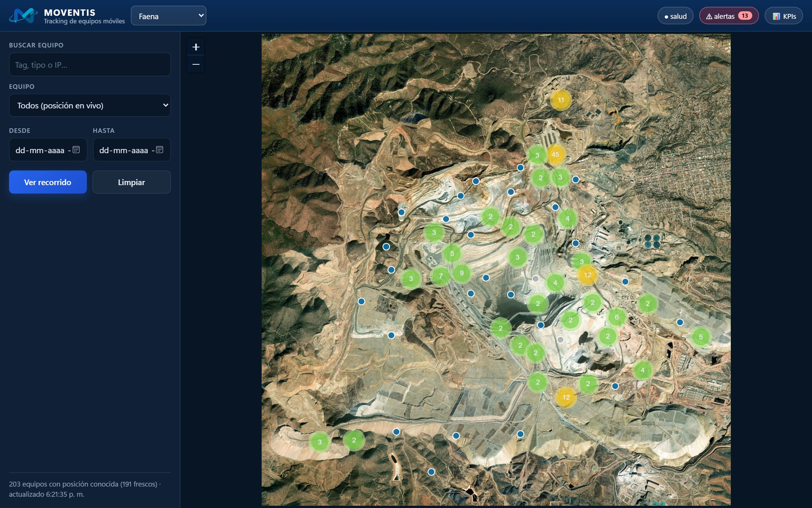Open the alertas panel with 13 alerts

pos(729,16)
